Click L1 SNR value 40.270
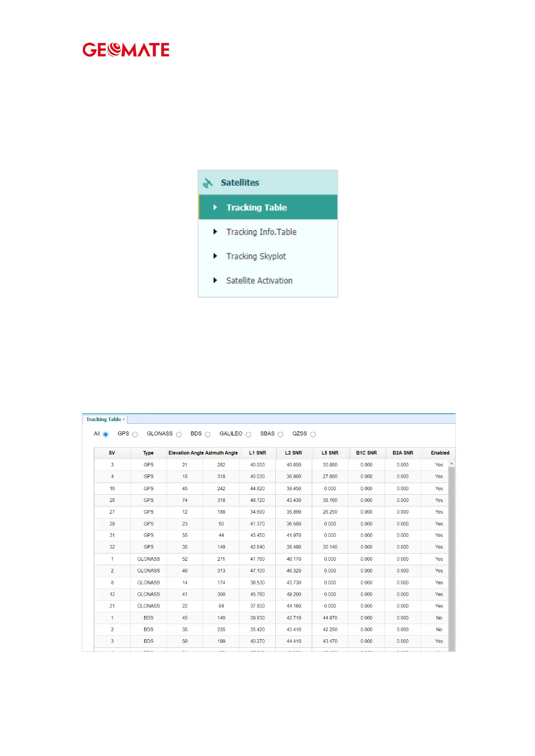The width and height of the screenshot is (535, 756). point(257,641)
